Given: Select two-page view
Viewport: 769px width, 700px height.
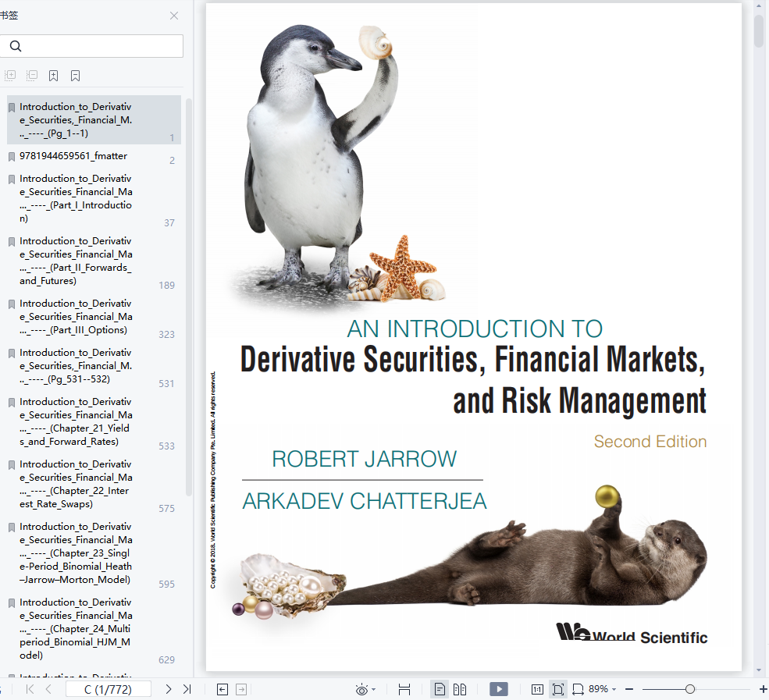Looking at the screenshot, I should pyautogui.click(x=460, y=690).
